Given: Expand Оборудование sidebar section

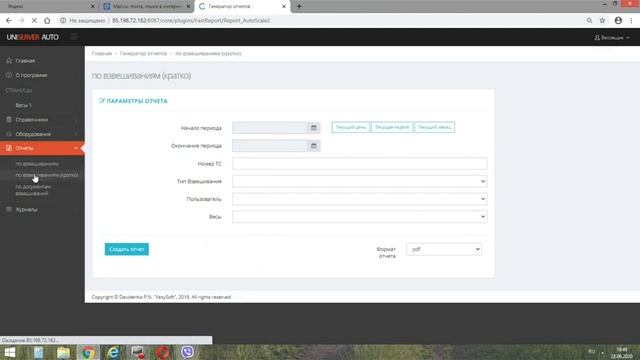Looking at the screenshot, I should pyautogui.click(x=42, y=134).
